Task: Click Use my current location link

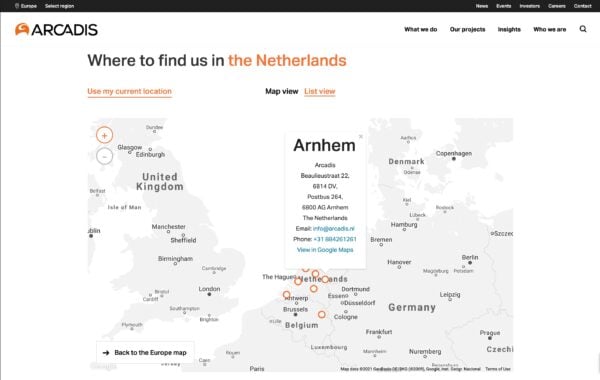Action: coord(129,91)
